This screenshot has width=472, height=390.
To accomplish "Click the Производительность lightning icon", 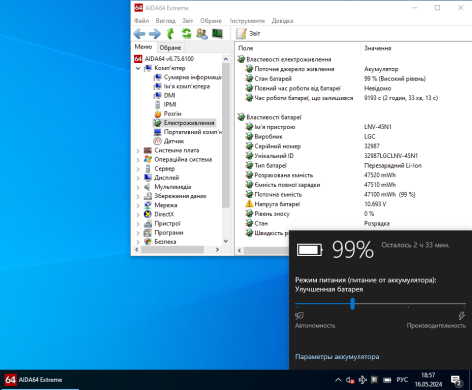I will tap(462, 315).
